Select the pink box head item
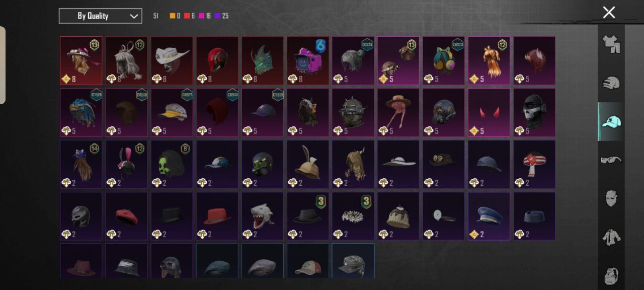644x290 pixels. (x=307, y=60)
